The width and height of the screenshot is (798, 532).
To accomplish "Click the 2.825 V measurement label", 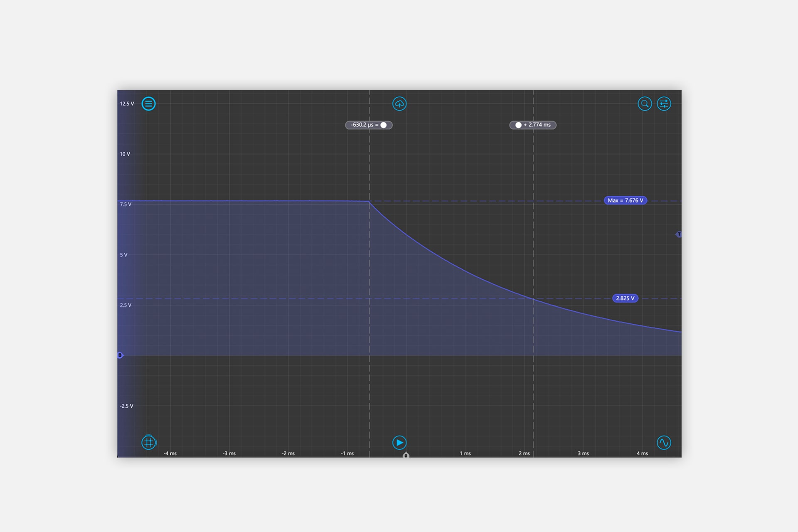I will pos(625,298).
